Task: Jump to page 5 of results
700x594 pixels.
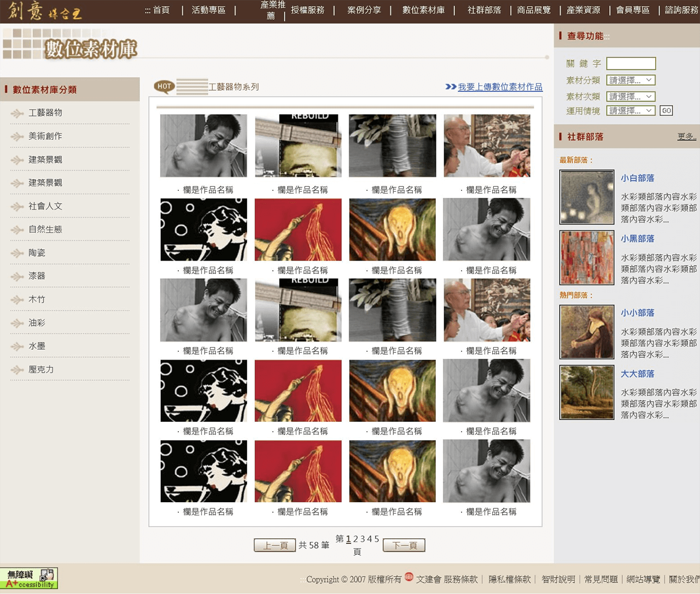Action: click(x=377, y=539)
